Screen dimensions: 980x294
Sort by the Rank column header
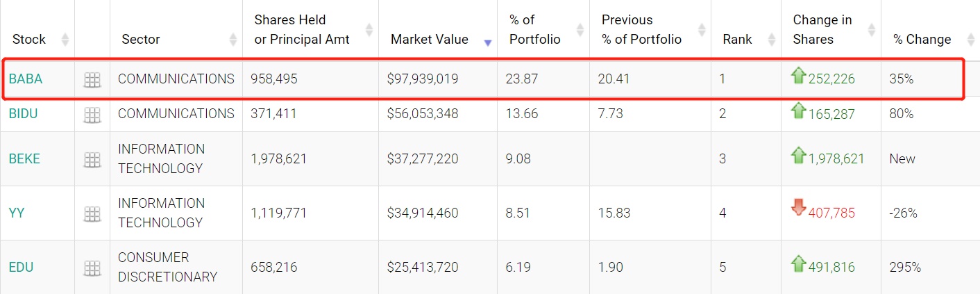(737, 40)
